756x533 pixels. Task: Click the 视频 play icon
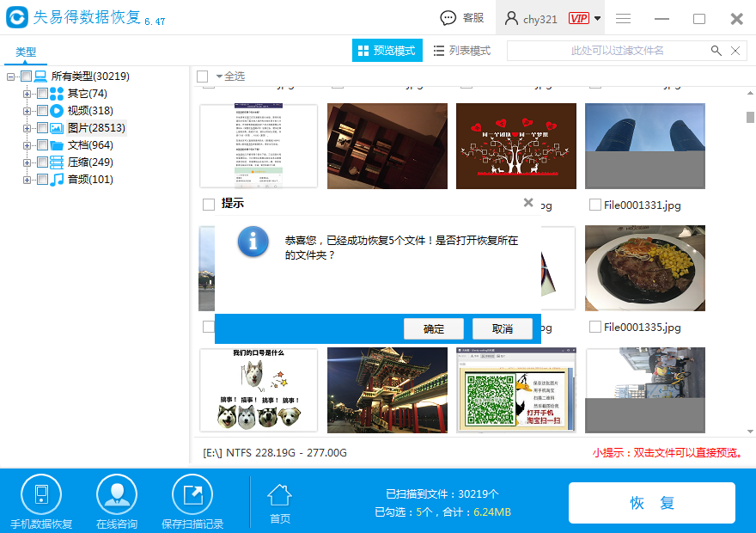57,111
